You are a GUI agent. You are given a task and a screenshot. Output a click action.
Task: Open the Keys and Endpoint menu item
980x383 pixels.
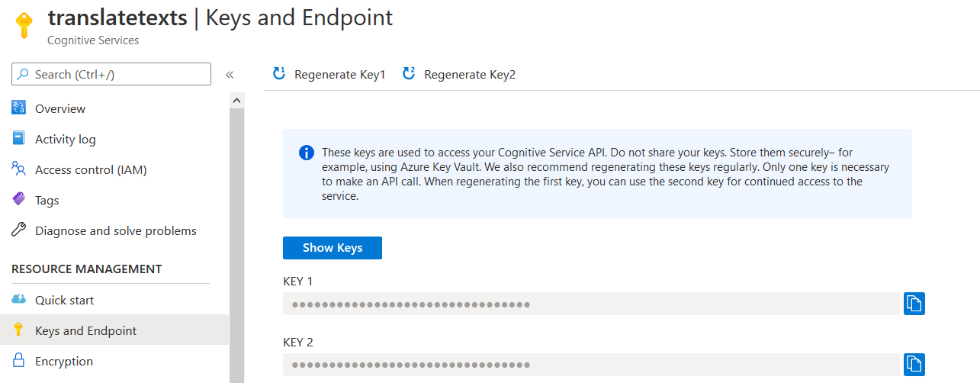85,330
